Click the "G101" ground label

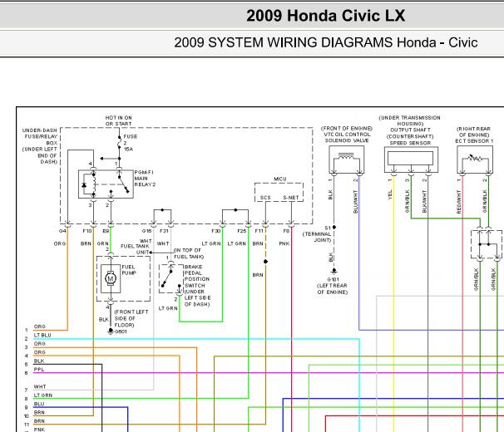coord(333,279)
